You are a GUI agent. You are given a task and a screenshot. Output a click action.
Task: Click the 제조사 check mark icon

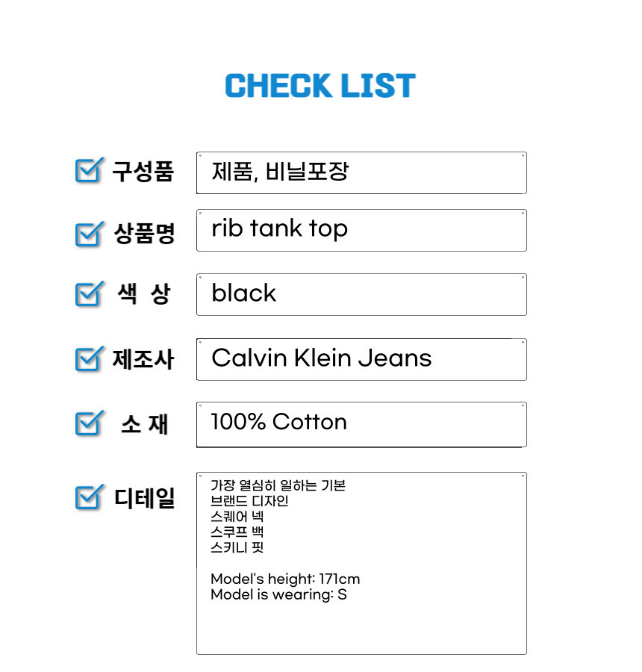(88, 359)
